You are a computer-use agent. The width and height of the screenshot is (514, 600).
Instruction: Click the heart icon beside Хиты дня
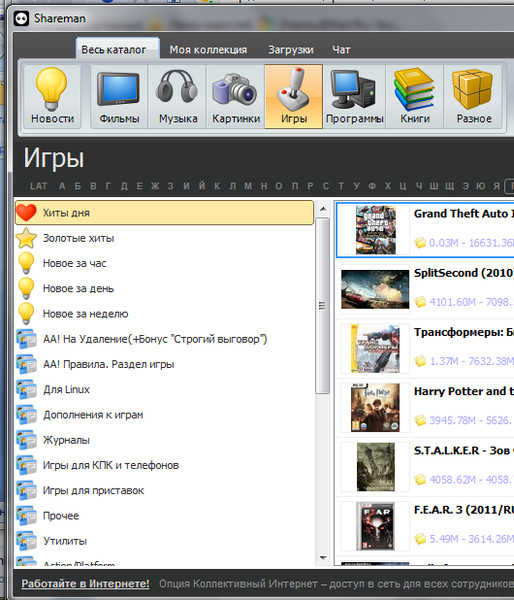point(26,212)
